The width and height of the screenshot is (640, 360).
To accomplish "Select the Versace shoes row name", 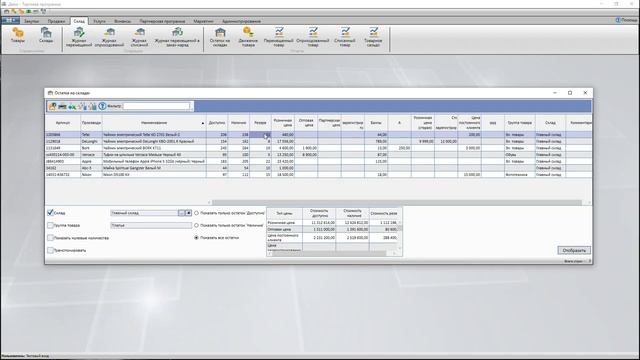I will [154, 155].
